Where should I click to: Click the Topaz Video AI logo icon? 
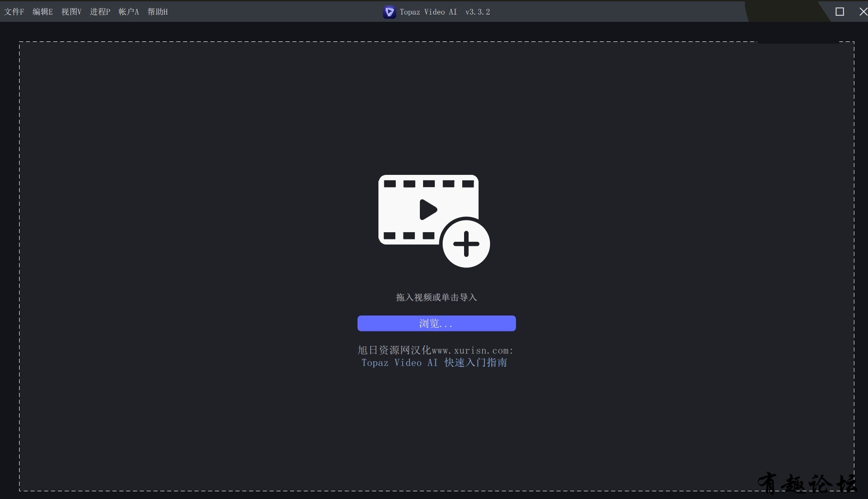389,12
